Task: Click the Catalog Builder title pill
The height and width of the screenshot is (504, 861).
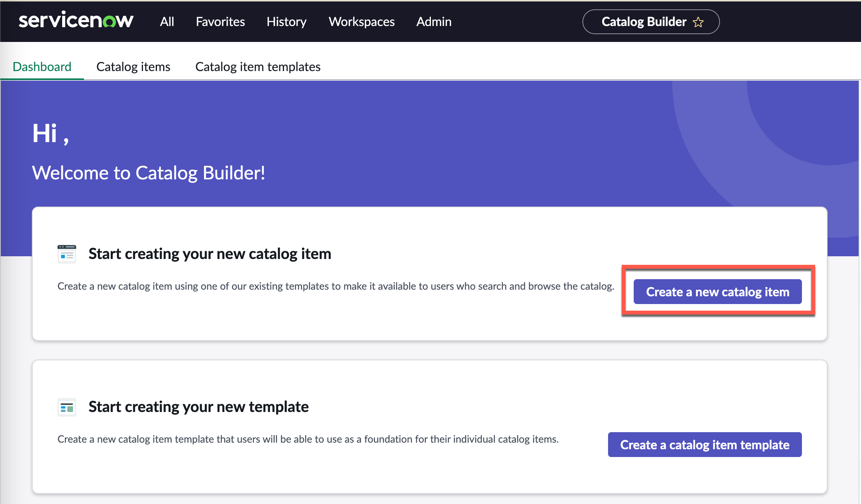Action: [x=651, y=22]
